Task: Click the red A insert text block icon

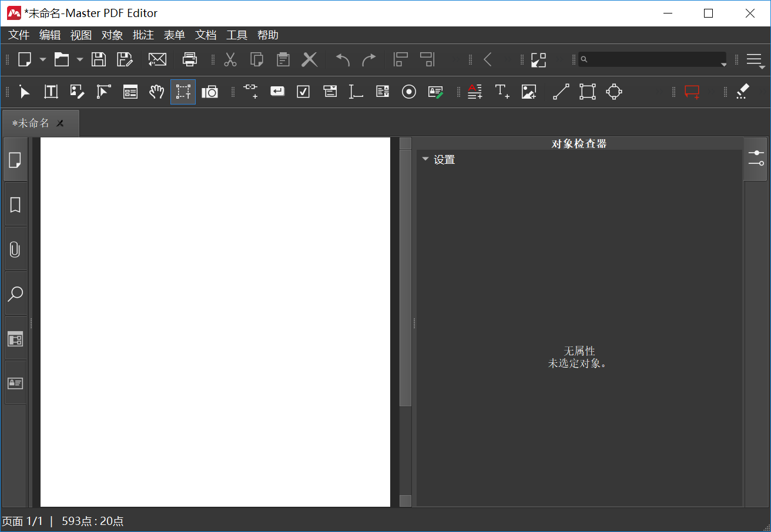Action: click(475, 92)
